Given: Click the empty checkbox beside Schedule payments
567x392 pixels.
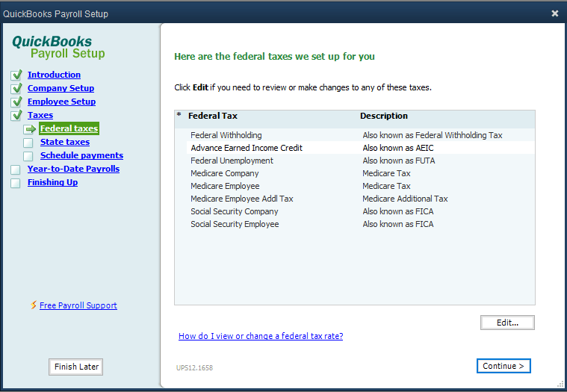Looking at the screenshot, I should click(28, 156).
